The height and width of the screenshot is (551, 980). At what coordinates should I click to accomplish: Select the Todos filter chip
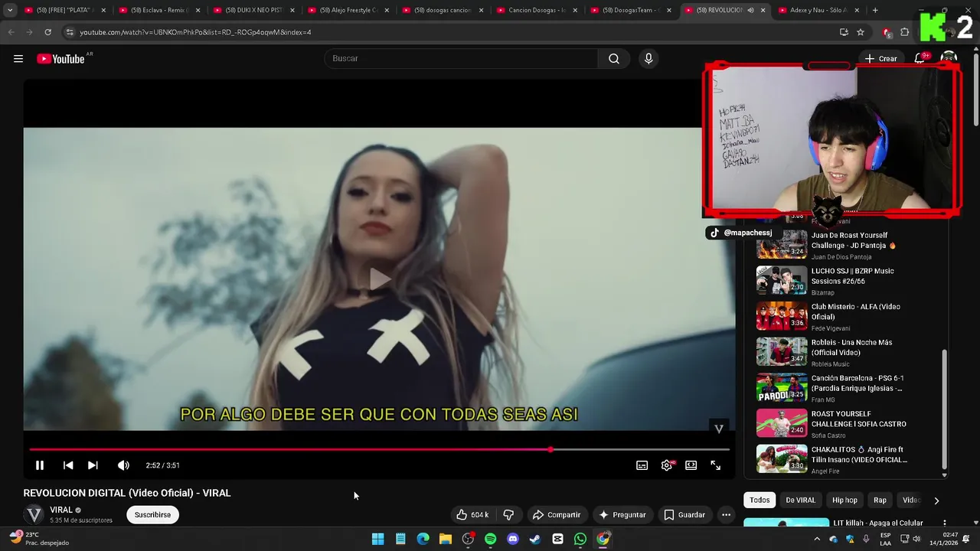(759, 500)
